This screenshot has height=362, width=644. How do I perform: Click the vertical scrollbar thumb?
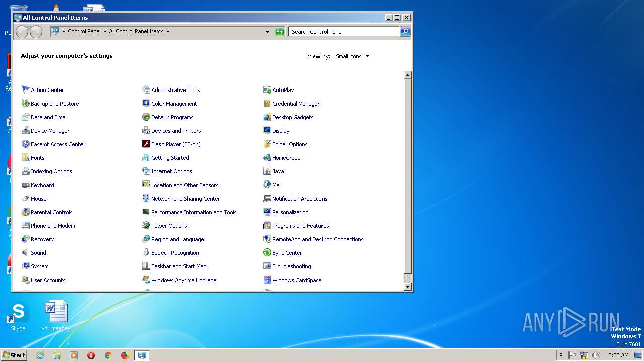pyautogui.click(x=408, y=176)
